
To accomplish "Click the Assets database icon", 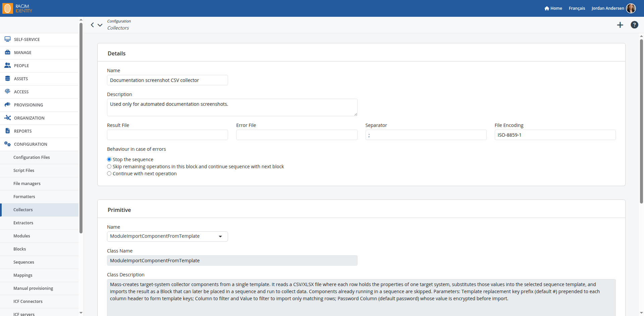I will click(x=7, y=79).
